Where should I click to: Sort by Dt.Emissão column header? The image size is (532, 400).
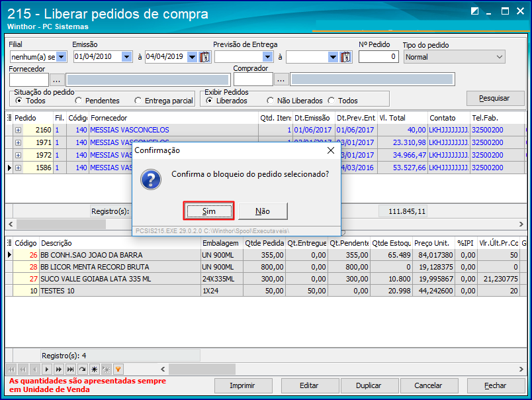pyautogui.click(x=314, y=118)
